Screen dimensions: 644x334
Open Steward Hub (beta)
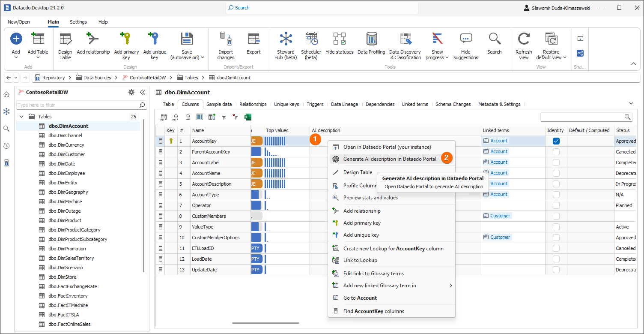(x=286, y=39)
